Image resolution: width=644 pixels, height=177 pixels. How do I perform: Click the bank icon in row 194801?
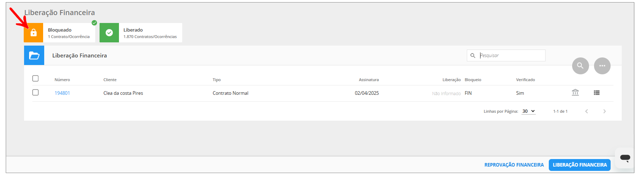pos(575,93)
